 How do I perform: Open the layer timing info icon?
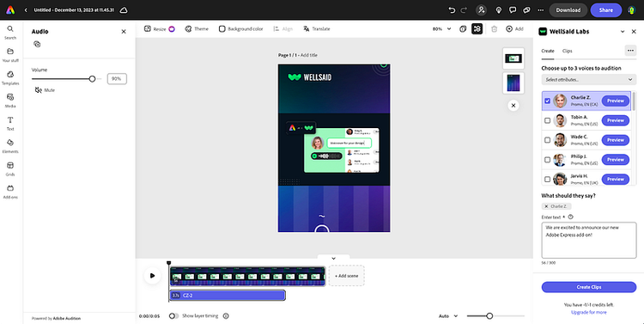click(x=226, y=315)
